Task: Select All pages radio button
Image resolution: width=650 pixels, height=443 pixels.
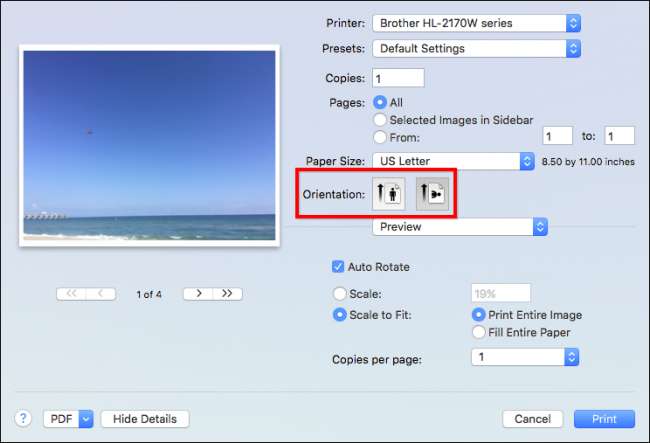Action: 380,102
